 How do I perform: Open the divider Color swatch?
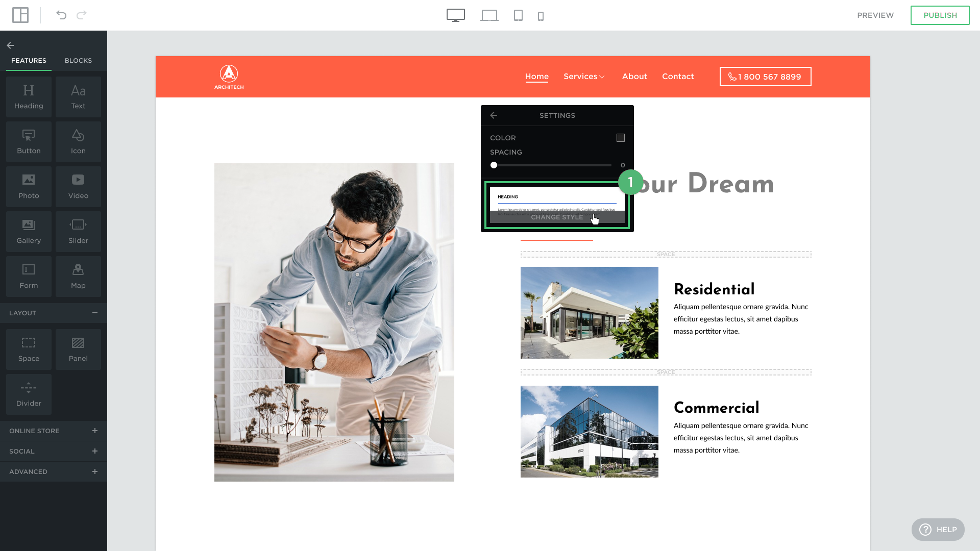(x=620, y=138)
